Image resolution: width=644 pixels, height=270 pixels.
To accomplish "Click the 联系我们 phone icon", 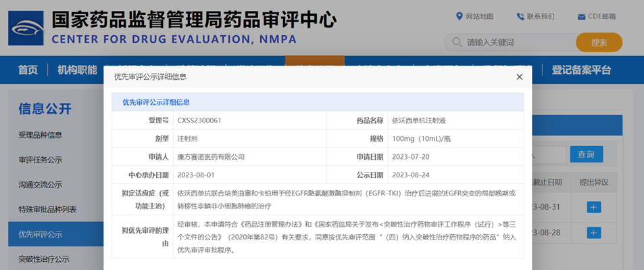I will click(520, 16).
